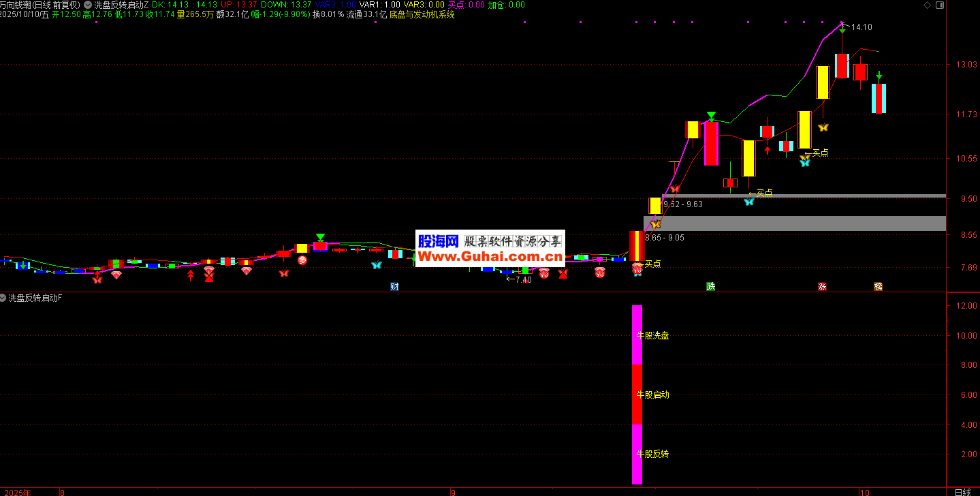
Task: Select the 14.10 high price label
Action: [862, 27]
